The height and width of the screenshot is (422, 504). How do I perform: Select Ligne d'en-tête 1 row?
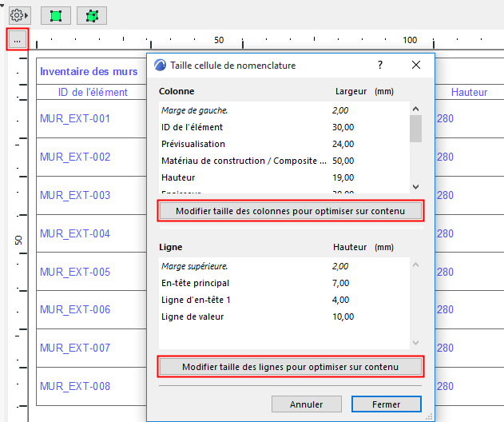[x=284, y=300]
